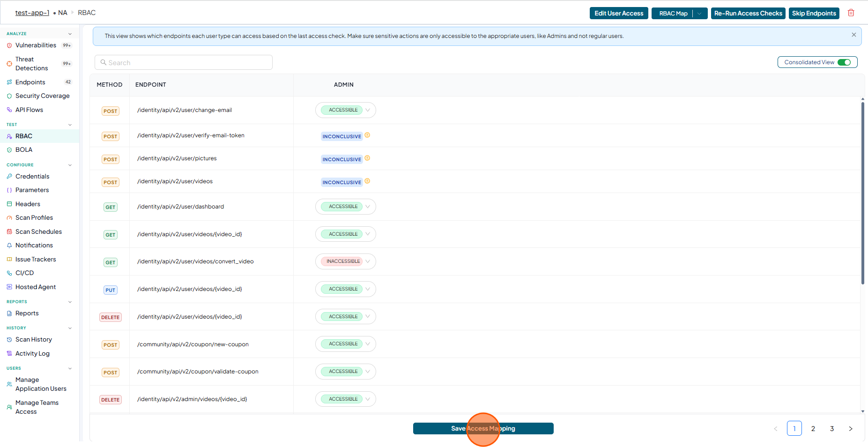Click Re-Run Access Checks button
Image resolution: width=868 pixels, height=447 pixels.
tap(748, 14)
